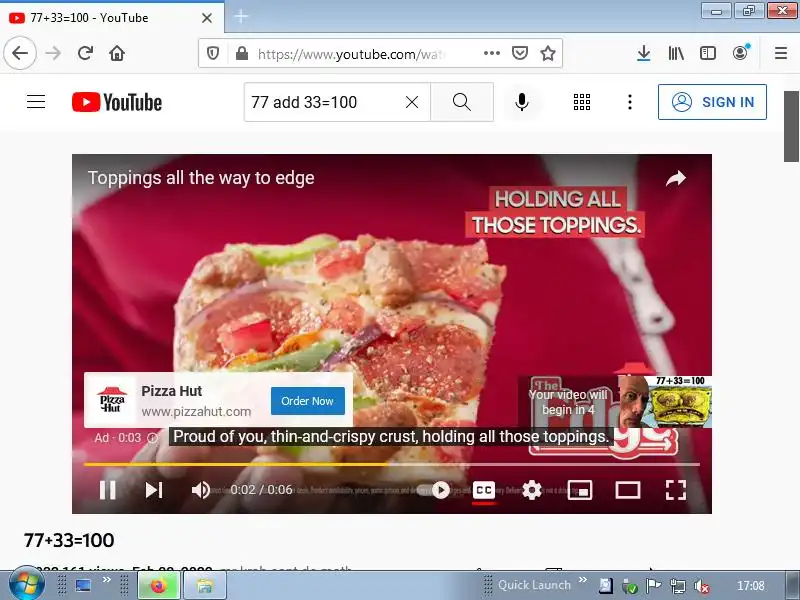The image size is (800, 600).
Task: Turn off closed captions (CC)
Action: coord(484,490)
